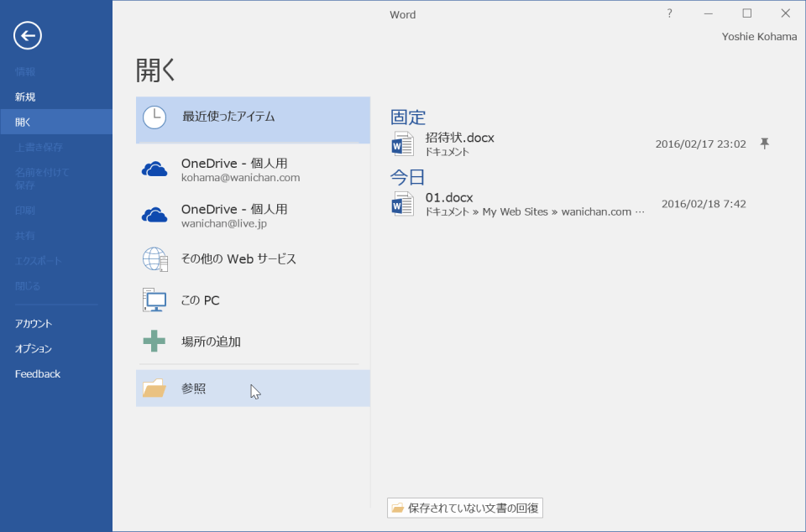The height and width of the screenshot is (532, 806).
Task: Unpin 招待状.docx using the pin icon
Action: [x=764, y=143]
